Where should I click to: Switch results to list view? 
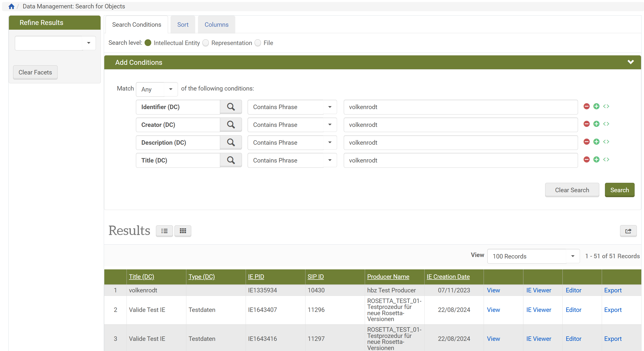tap(164, 231)
